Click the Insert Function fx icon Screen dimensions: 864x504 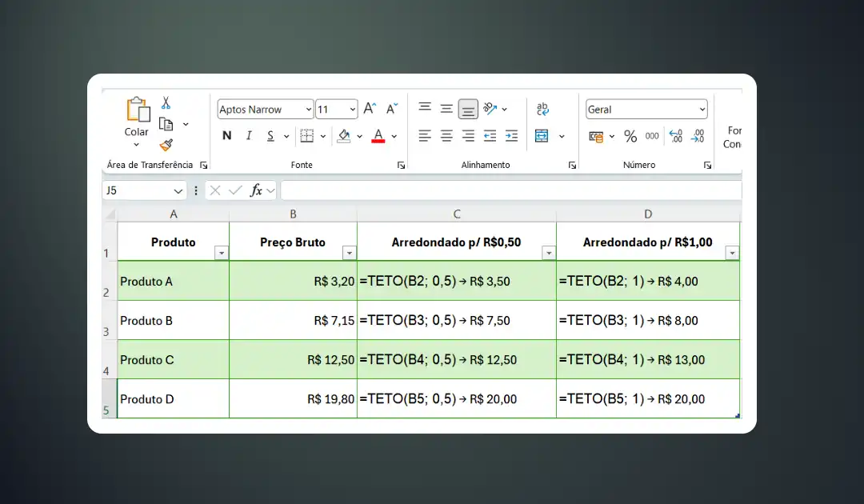(256, 190)
